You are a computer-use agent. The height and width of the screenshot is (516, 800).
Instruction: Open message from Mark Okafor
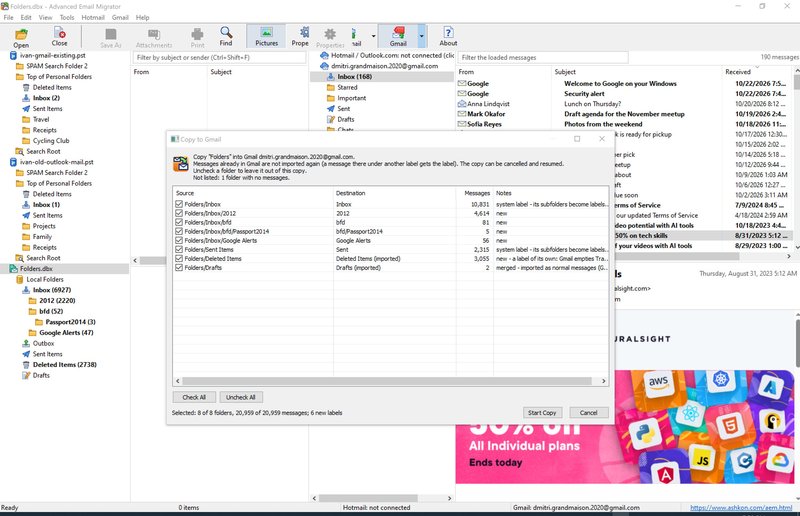(486, 114)
